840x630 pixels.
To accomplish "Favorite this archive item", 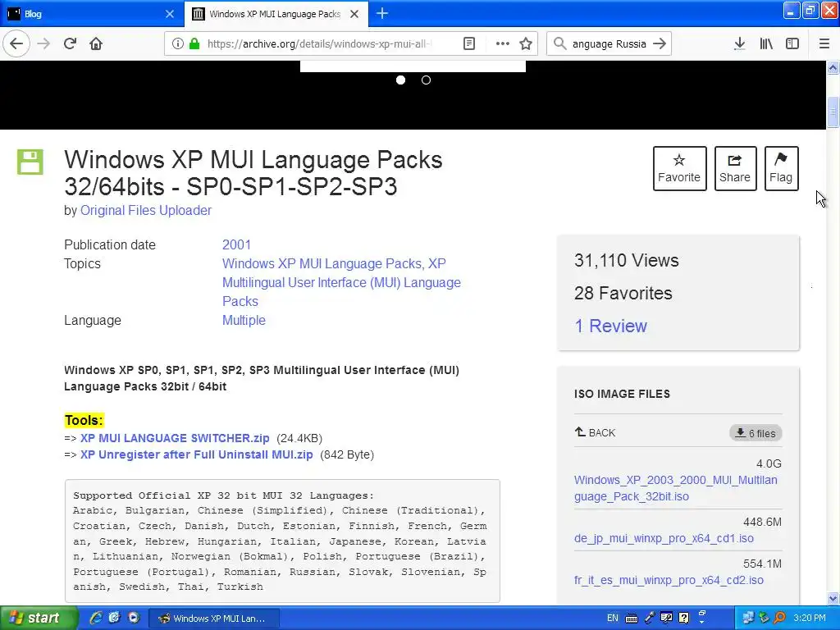I will click(x=679, y=168).
